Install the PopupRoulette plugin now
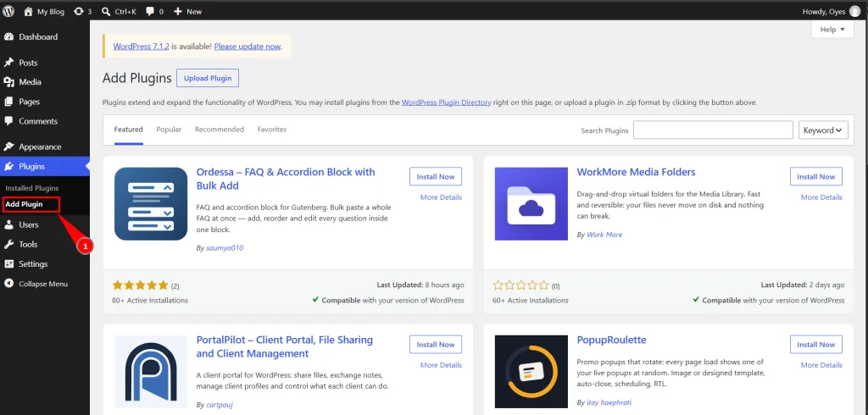 pos(816,344)
